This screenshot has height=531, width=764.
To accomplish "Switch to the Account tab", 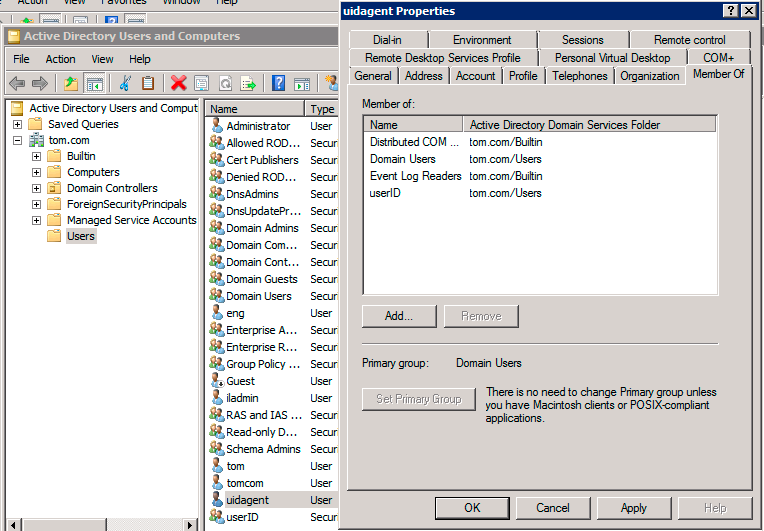I will point(475,76).
